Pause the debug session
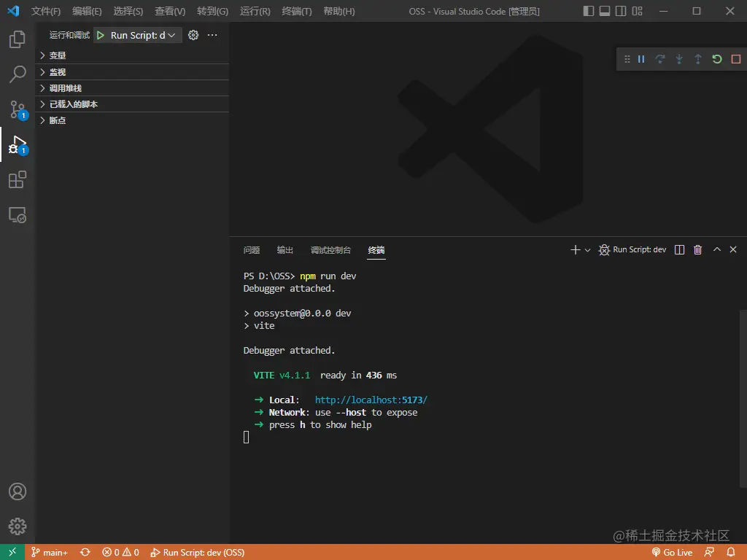The height and width of the screenshot is (560, 747). click(641, 59)
